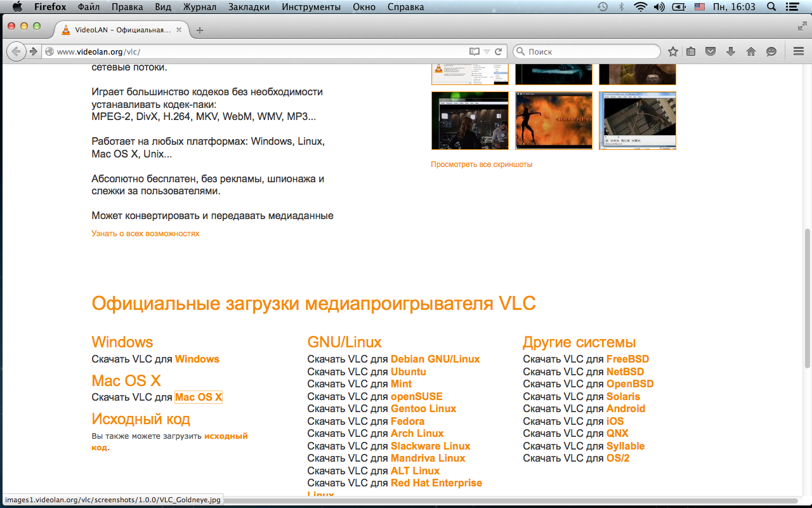
Task: Click the battery status icon
Action: tap(679, 7)
